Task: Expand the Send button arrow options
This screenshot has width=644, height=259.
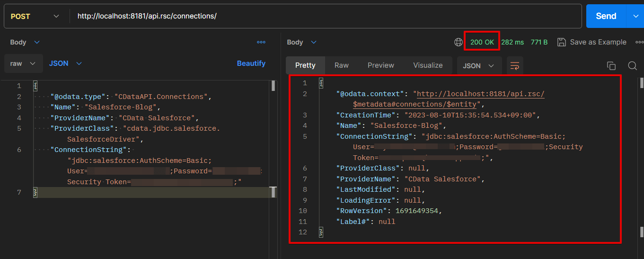Action: pos(635,16)
